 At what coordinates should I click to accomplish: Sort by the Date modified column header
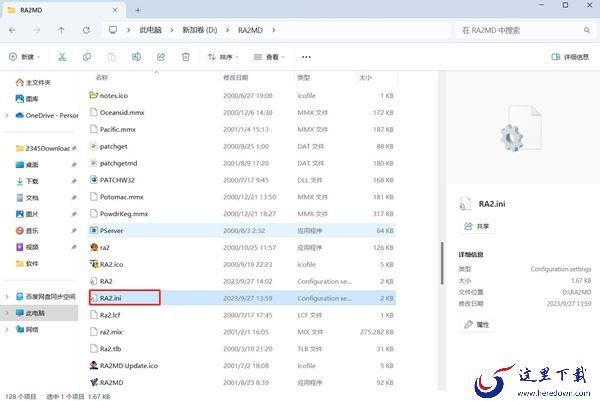[x=236, y=78]
